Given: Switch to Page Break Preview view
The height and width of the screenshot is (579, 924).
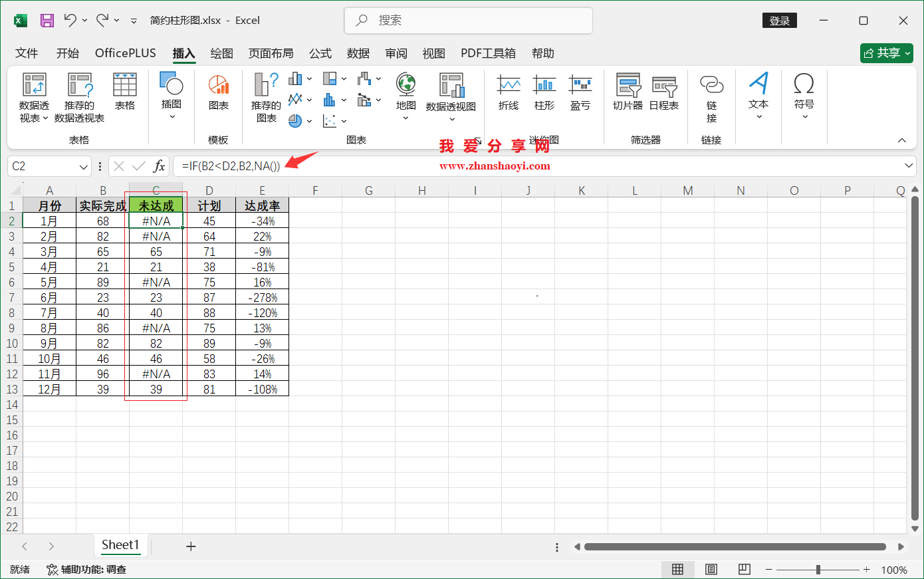Looking at the screenshot, I should click(744, 569).
